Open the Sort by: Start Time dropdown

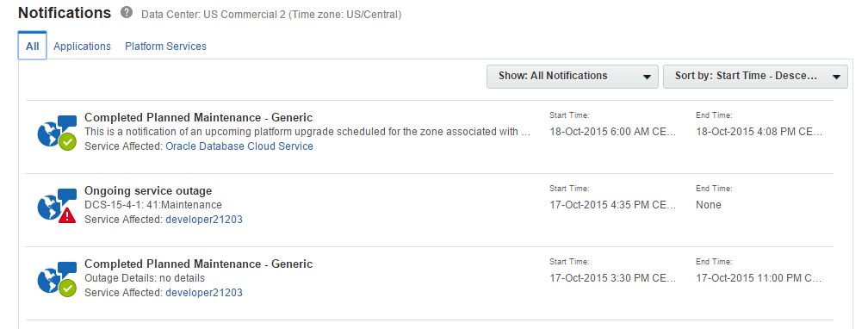tap(756, 77)
